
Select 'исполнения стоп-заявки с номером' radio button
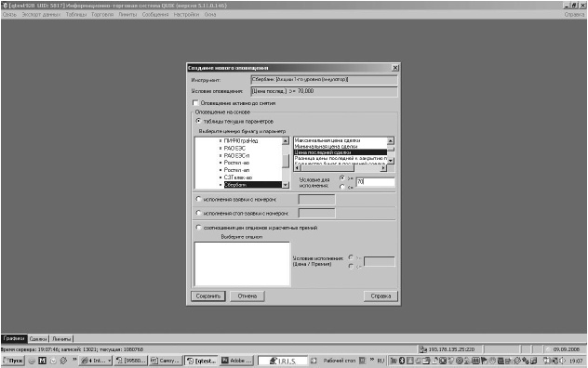[198, 213]
